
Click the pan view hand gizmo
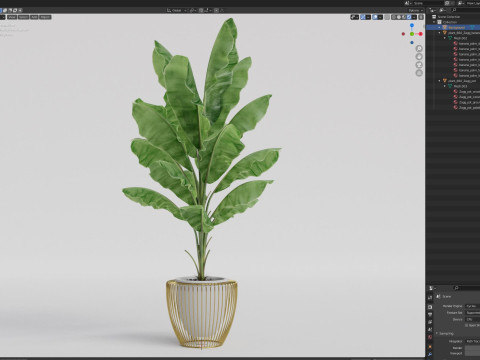click(x=419, y=57)
